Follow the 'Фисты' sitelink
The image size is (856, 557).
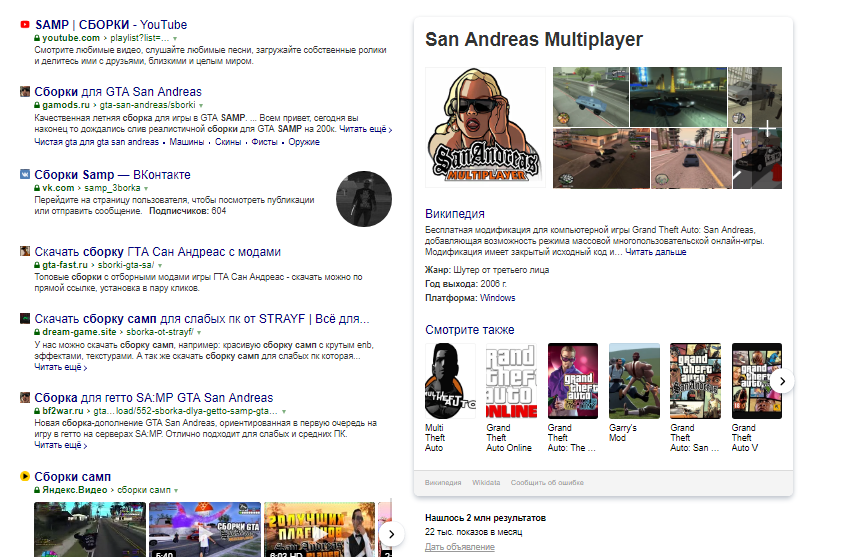(x=264, y=142)
